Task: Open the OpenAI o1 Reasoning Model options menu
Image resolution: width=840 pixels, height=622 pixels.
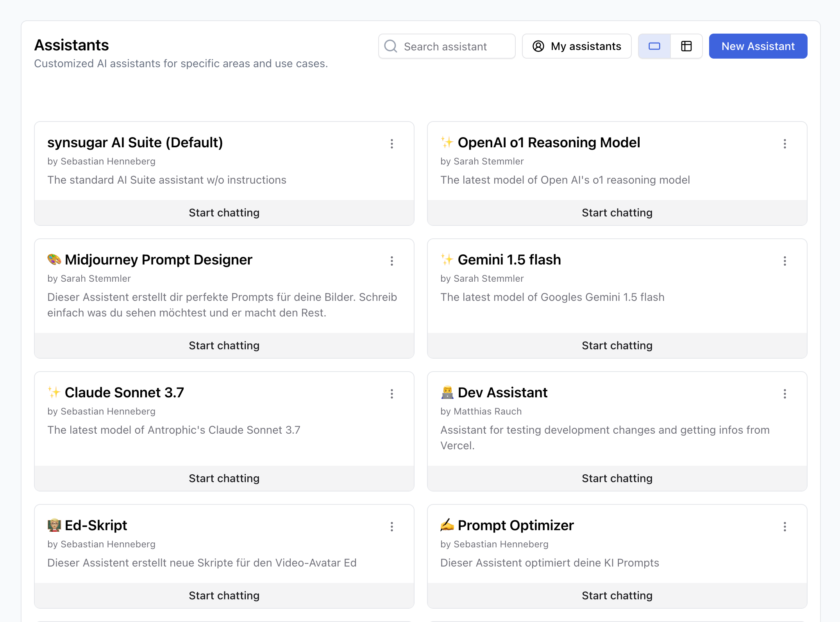Action: pyautogui.click(x=785, y=144)
